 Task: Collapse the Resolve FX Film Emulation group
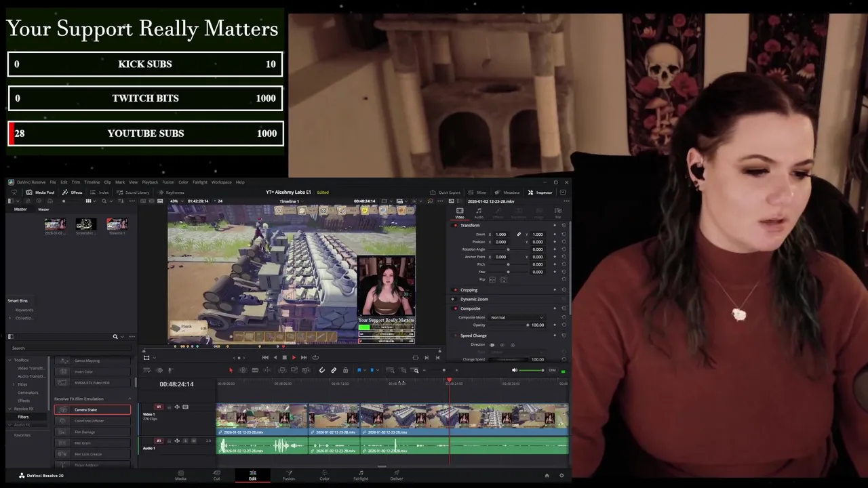[130, 399]
